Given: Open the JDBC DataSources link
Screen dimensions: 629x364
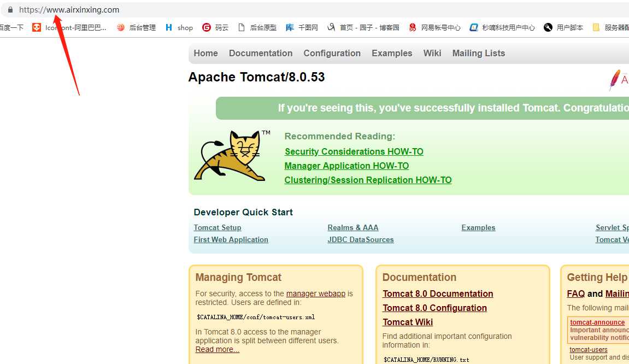Looking at the screenshot, I should [x=361, y=239].
